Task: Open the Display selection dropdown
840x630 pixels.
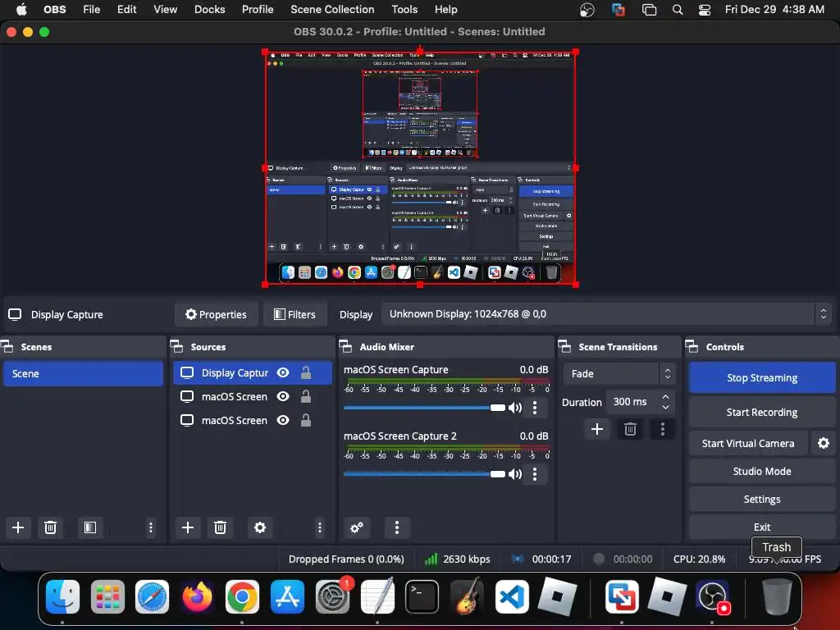Action: [x=607, y=314]
